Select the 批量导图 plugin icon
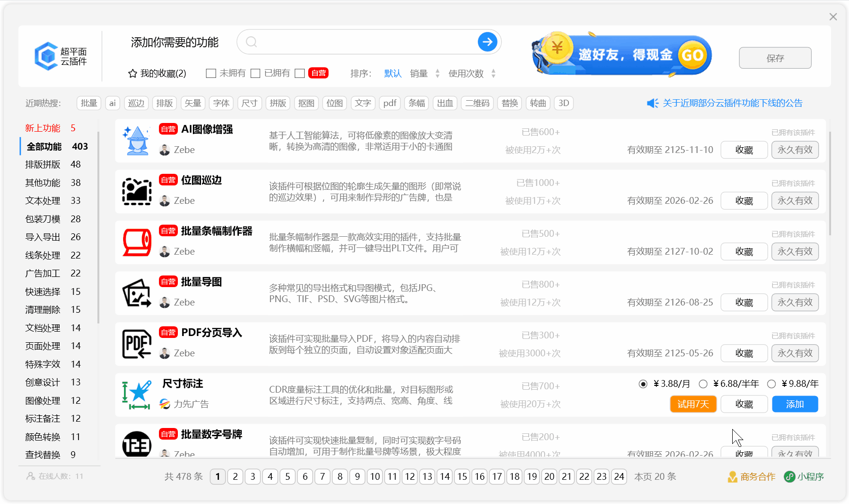849x504 pixels. coord(136,293)
